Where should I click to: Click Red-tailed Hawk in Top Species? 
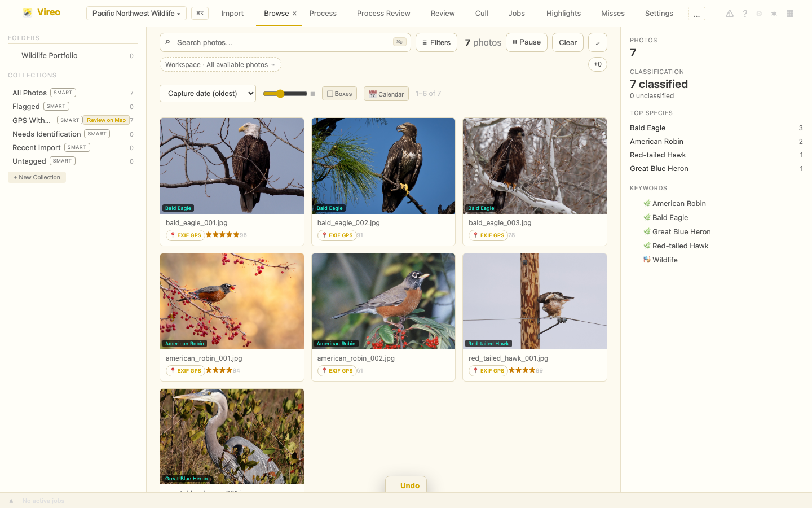[716, 155]
